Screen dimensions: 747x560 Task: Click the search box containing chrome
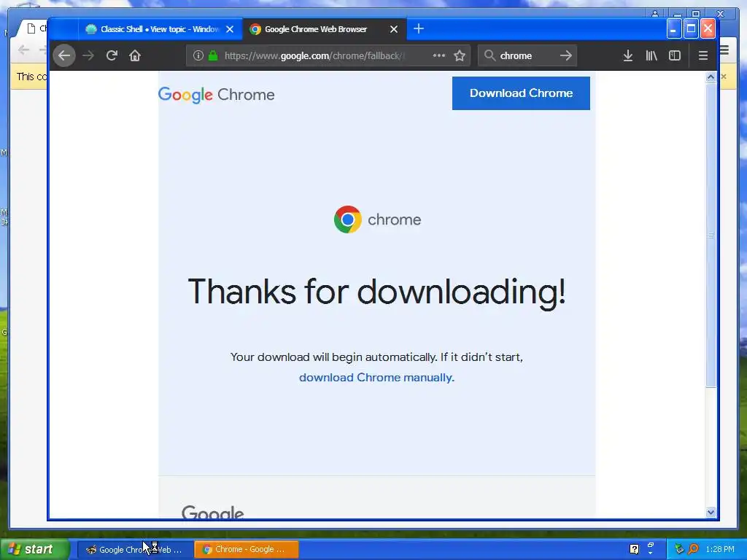point(527,55)
